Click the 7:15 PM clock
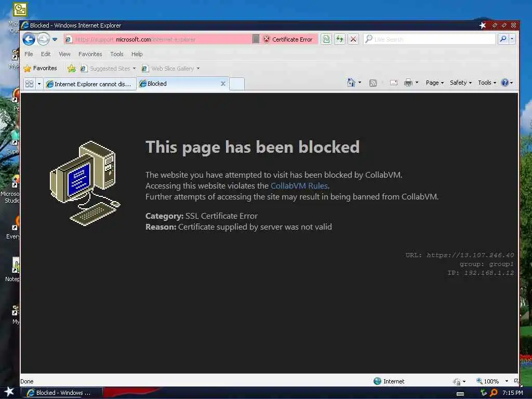 coord(512,393)
